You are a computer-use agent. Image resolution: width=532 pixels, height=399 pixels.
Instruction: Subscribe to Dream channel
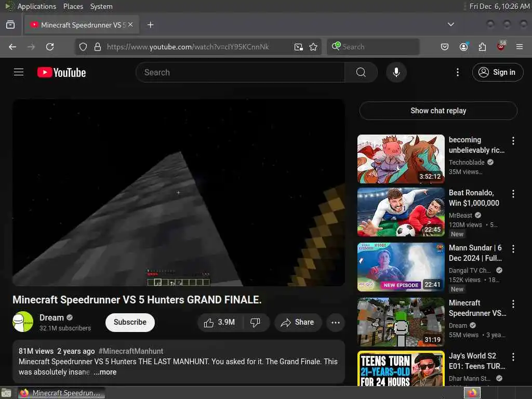[130, 322]
